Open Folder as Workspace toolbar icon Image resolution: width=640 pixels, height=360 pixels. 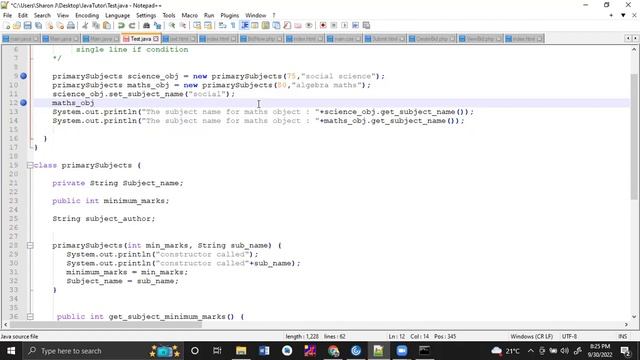tap(298, 25)
